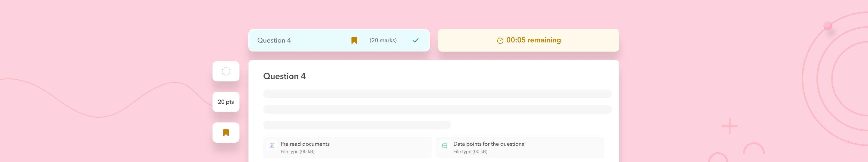Click the Question 4 heading in the card
Screen dimensions: 868x162
coord(285,76)
